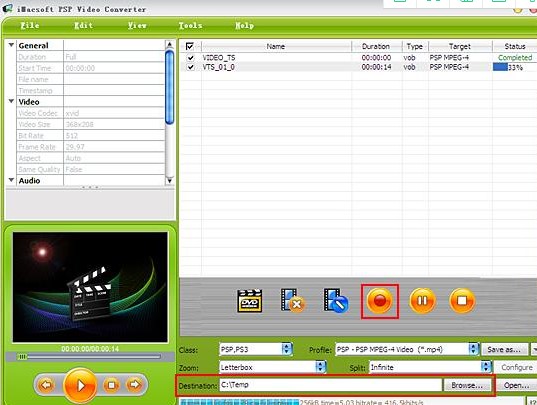Toggle the select-all checkbox in list header

[189, 46]
